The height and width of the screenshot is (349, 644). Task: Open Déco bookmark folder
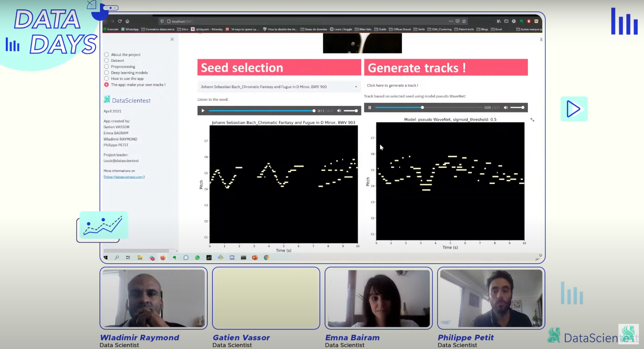click(x=183, y=29)
